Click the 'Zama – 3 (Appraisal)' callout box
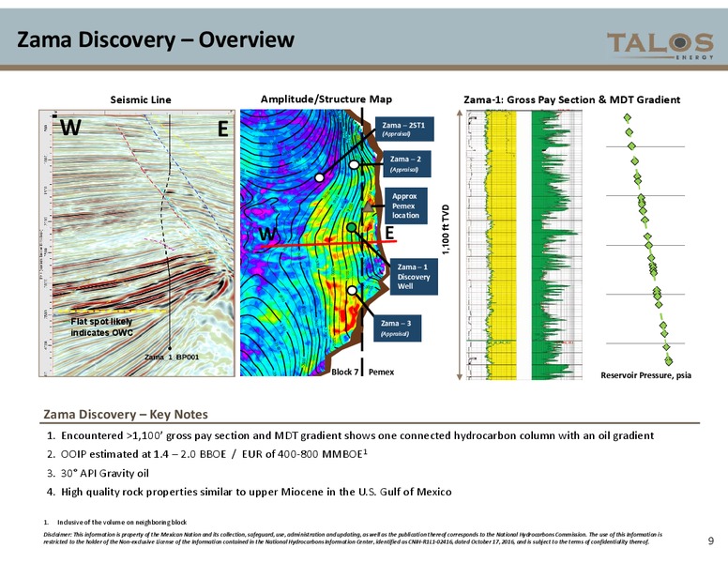 pyautogui.click(x=397, y=328)
